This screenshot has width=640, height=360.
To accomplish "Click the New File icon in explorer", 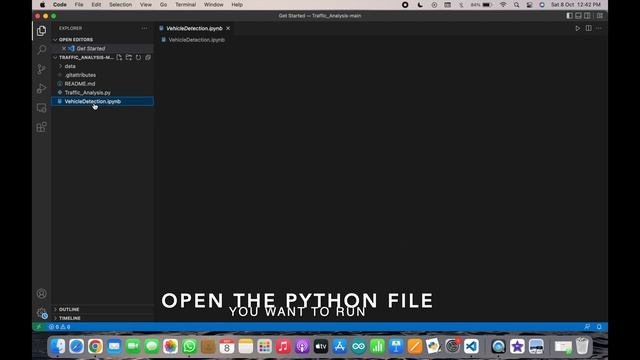I will pyautogui.click(x=119, y=58).
